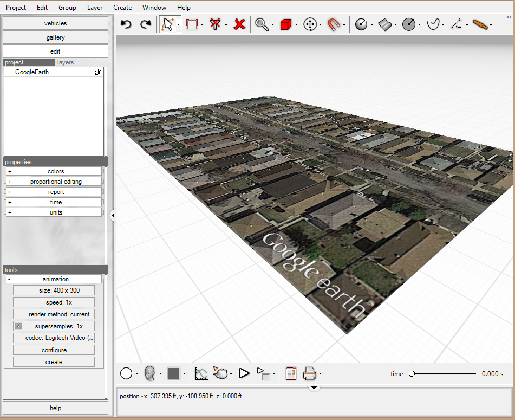Expand the units properties section
Viewport: 515px width, 420px height.
[x=53, y=212]
